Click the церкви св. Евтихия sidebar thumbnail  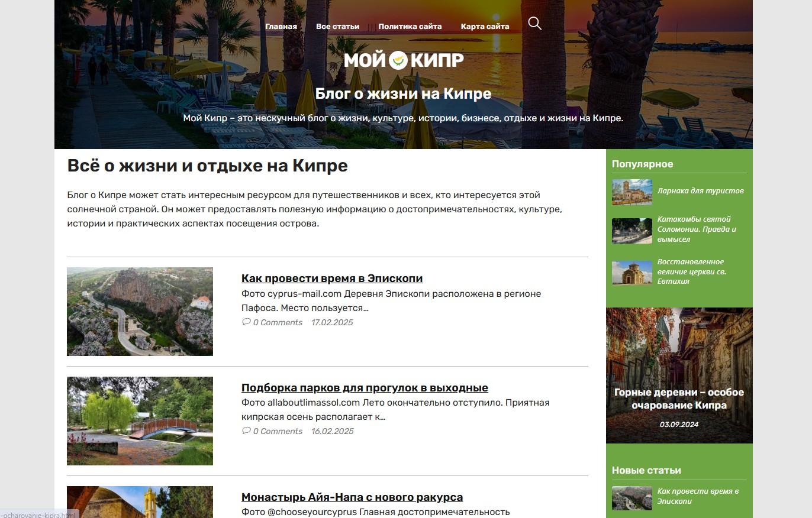tap(632, 273)
